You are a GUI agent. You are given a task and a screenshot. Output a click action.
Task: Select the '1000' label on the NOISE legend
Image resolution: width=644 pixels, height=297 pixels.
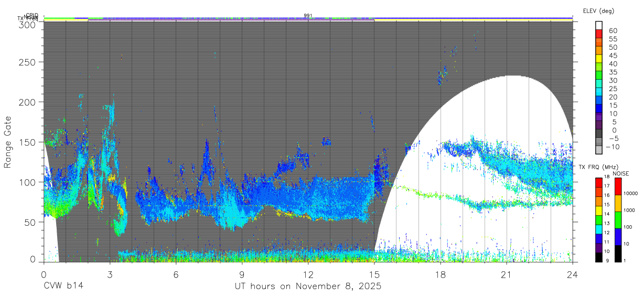[x=630, y=211]
